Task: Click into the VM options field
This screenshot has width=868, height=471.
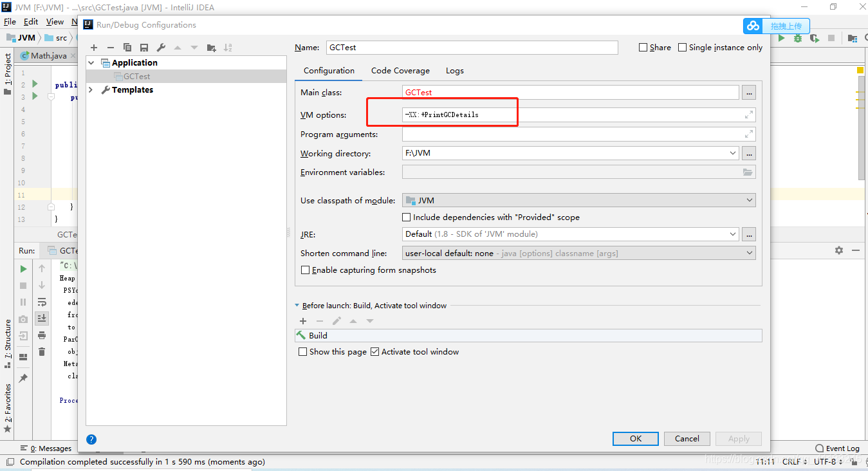Action: click(x=578, y=115)
